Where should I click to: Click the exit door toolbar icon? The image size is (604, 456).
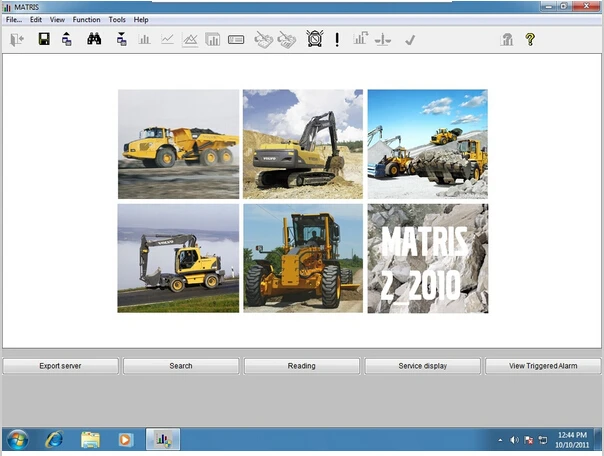(17, 39)
